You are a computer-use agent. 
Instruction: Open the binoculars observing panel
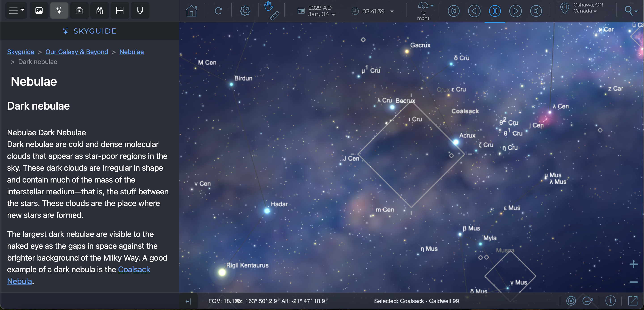tap(100, 11)
